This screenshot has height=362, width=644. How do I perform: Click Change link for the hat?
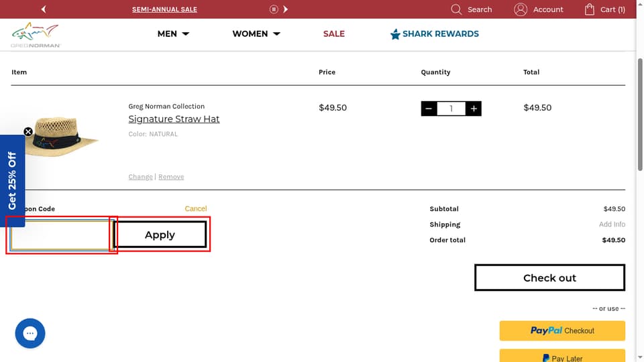tap(140, 177)
